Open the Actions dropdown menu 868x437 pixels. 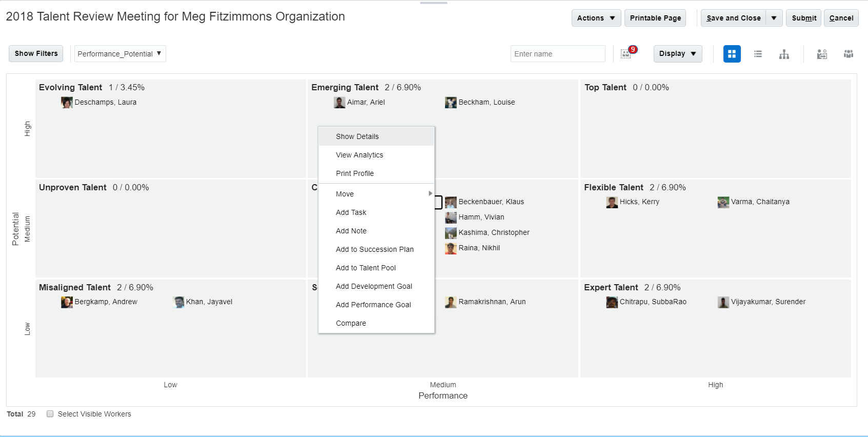click(596, 18)
